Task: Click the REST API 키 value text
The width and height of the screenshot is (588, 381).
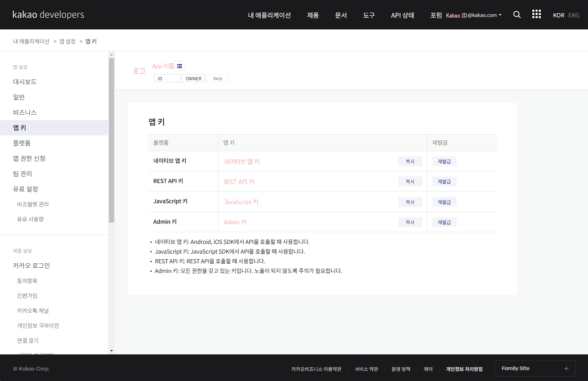Action: tap(239, 182)
